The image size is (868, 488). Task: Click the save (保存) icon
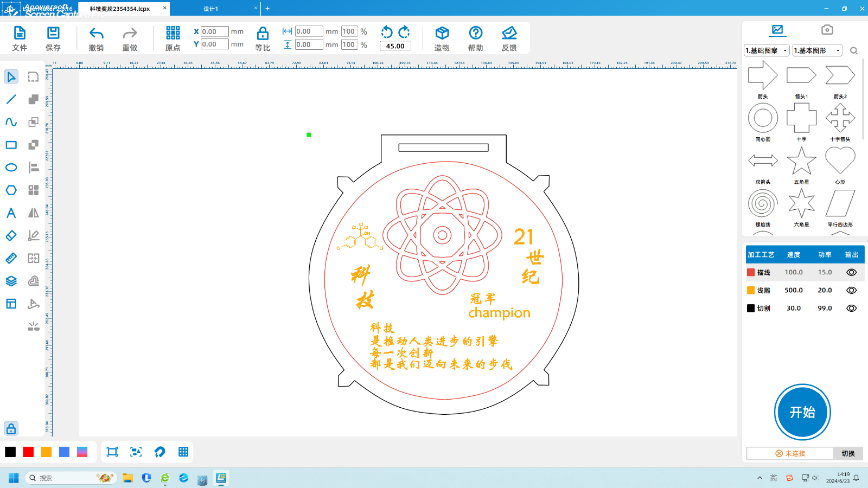tap(53, 34)
